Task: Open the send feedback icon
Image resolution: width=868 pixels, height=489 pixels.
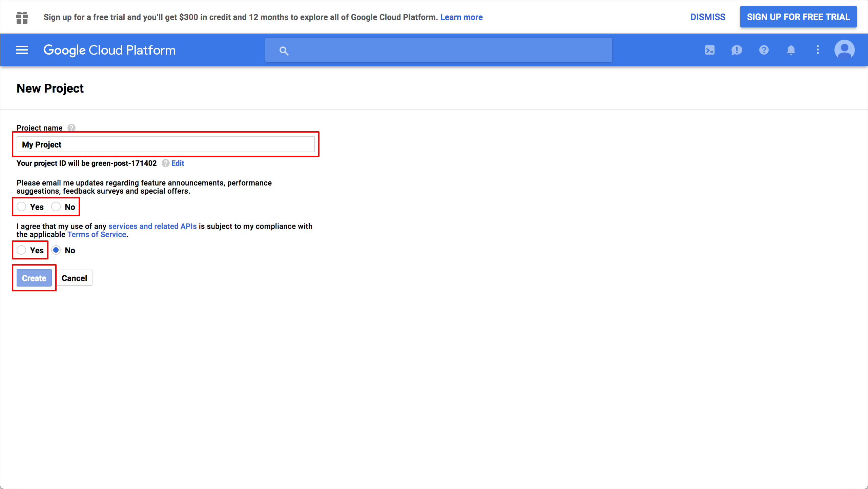Action: pos(737,50)
